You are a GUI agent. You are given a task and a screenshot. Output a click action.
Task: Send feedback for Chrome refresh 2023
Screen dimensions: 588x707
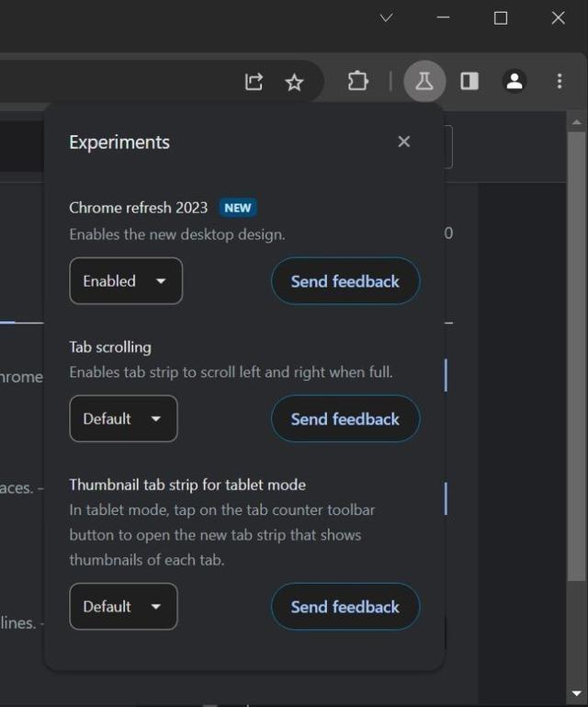345,281
